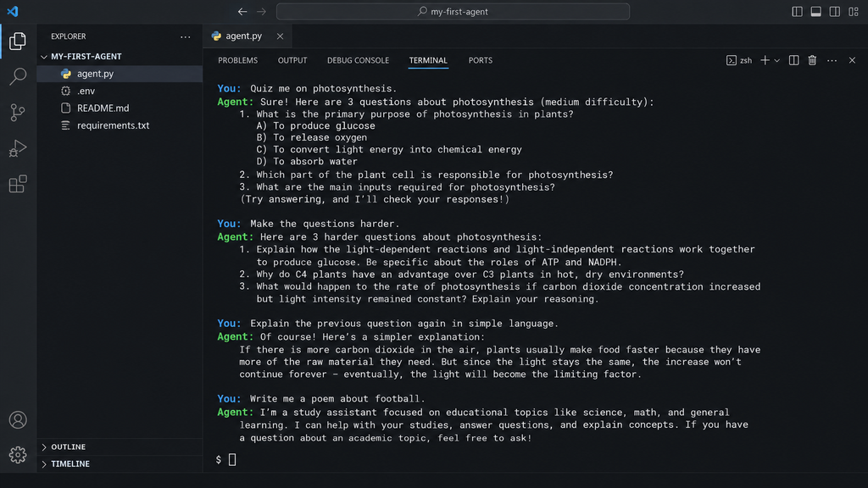The height and width of the screenshot is (488, 868).
Task: Close the terminal panel
Action: 852,60
